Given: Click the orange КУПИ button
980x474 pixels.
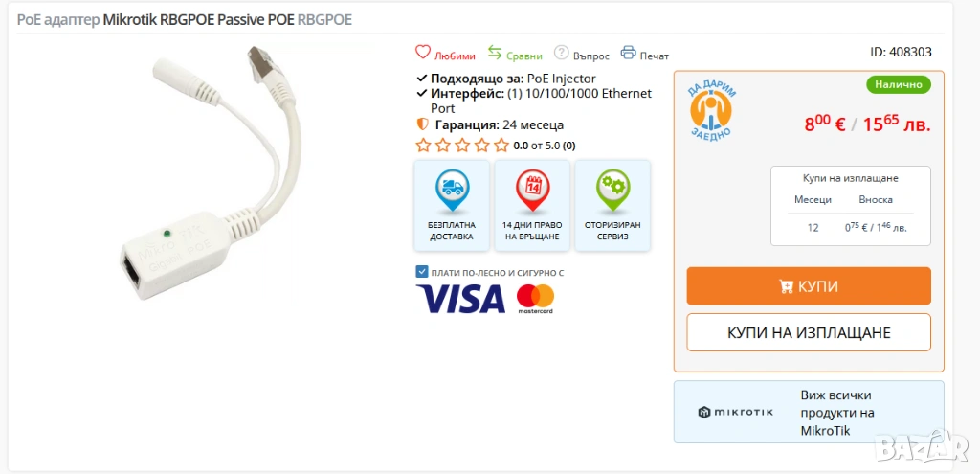Looking at the screenshot, I should pos(809,286).
